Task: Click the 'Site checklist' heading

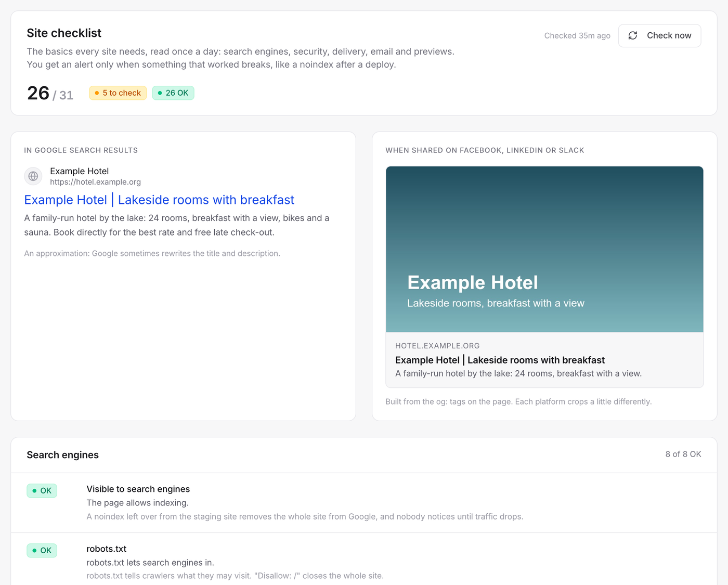Action: pos(64,33)
